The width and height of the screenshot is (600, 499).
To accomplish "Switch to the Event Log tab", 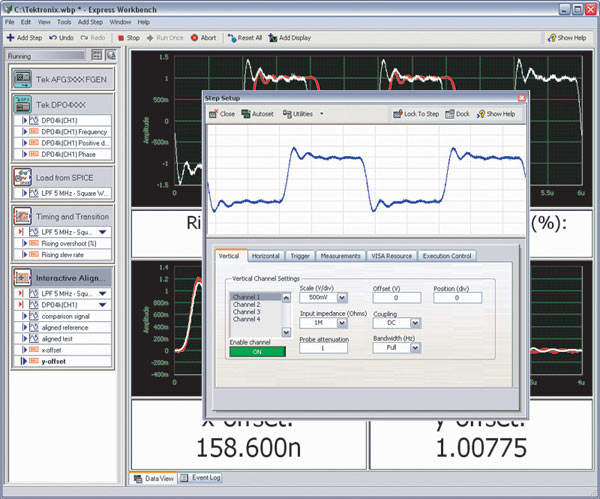I will pos(201,478).
